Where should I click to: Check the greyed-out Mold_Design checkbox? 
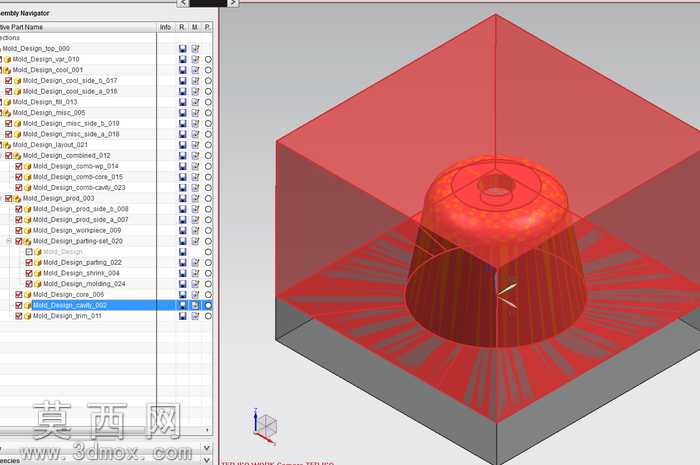pyautogui.click(x=29, y=252)
